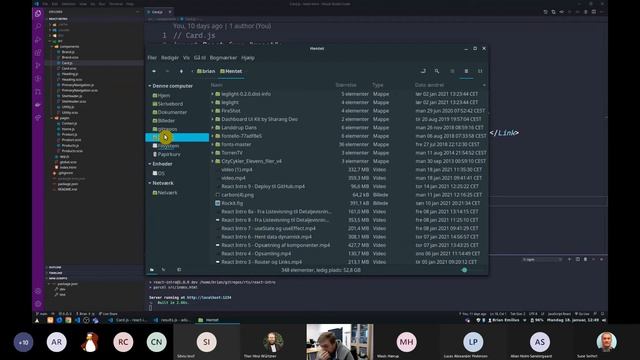Open the Hjælp menu in file manager
Viewport: 640px width, 360px height.
(248, 58)
